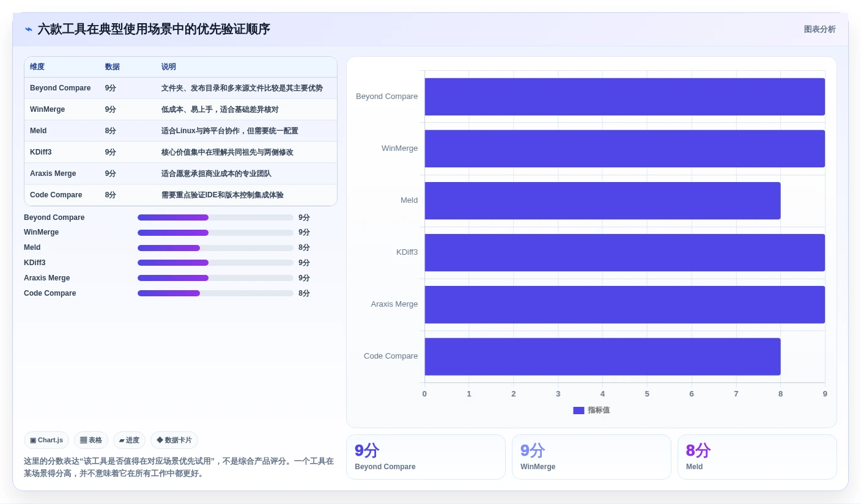Open the Beyond Compare 9分 data card
Viewport: 861px width, 504px height.
click(x=426, y=457)
